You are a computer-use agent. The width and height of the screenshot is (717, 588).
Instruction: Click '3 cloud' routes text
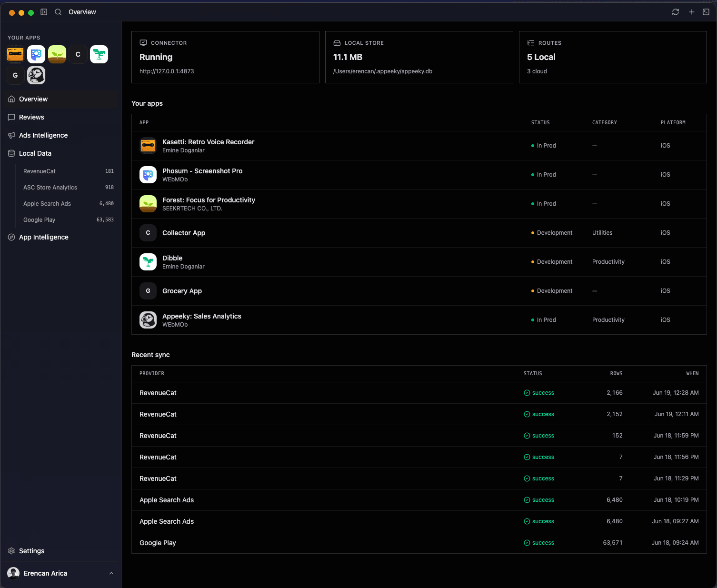click(x=537, y=71)
